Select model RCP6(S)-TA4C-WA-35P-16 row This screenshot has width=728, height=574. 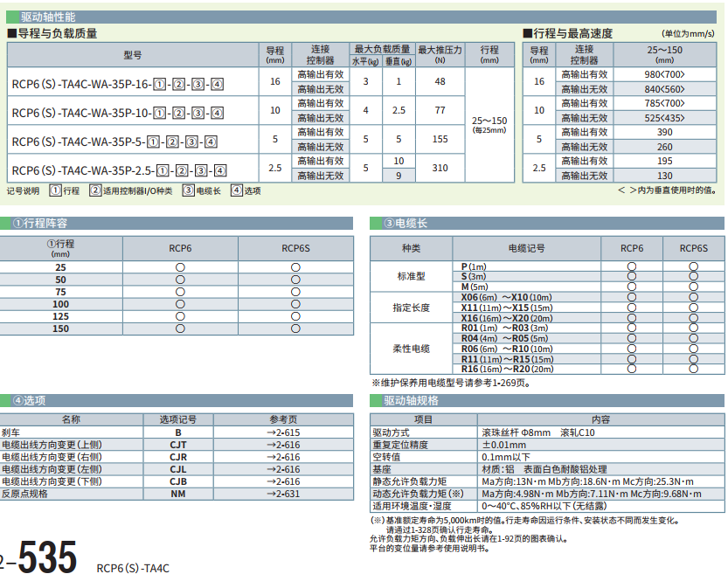[x=117, y=84]
